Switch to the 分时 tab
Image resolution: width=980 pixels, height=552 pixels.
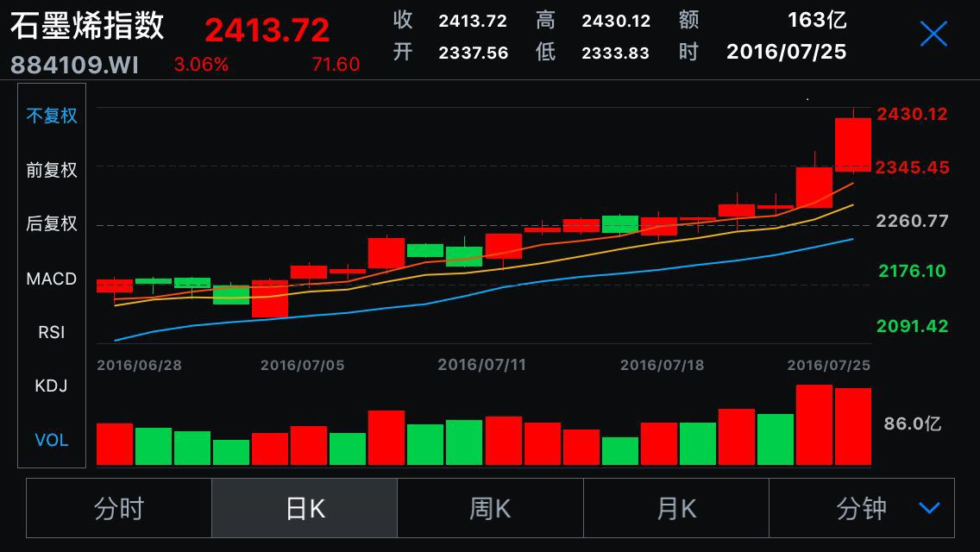click(119, 509)
